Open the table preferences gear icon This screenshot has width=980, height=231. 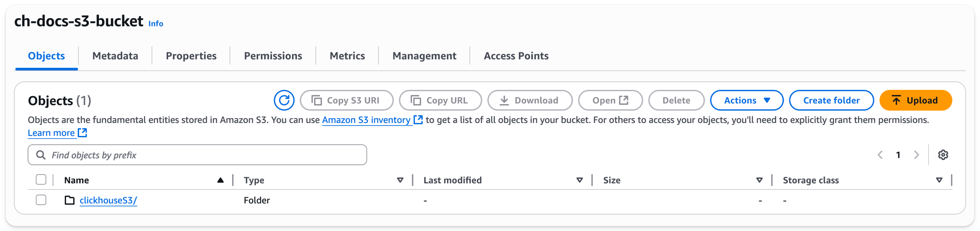tap(944, 155)
